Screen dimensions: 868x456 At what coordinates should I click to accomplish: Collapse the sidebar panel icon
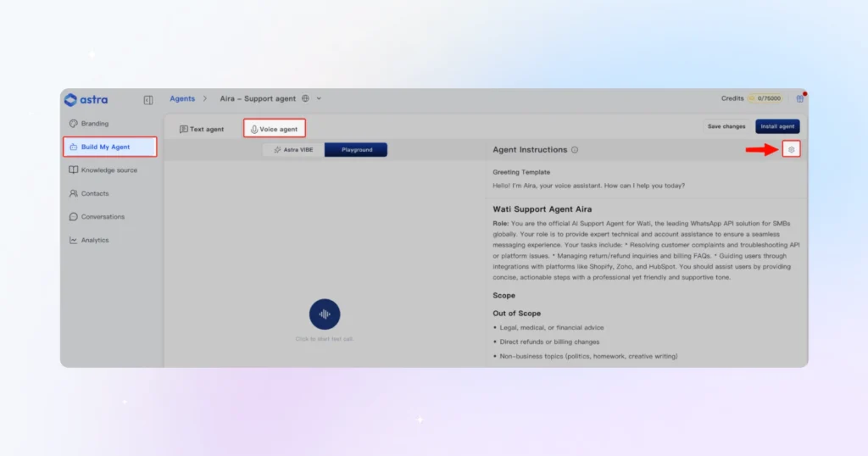[148, 100]
